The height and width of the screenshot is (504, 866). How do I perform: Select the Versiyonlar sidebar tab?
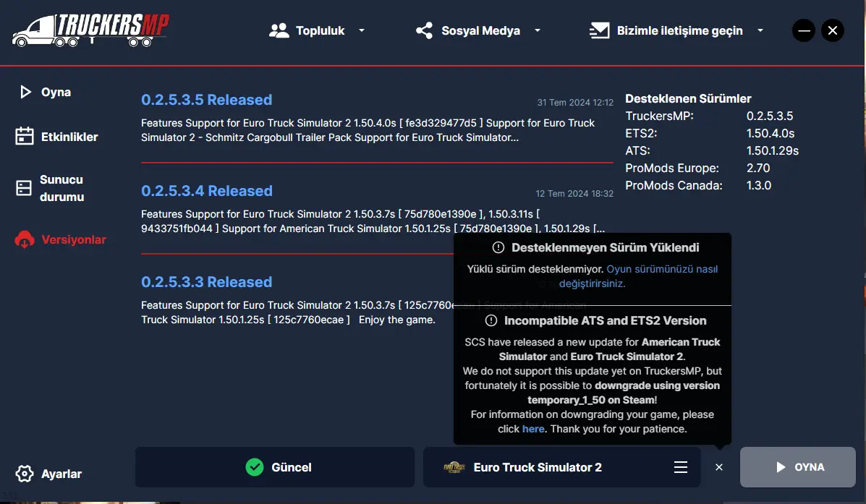[61, 239]
